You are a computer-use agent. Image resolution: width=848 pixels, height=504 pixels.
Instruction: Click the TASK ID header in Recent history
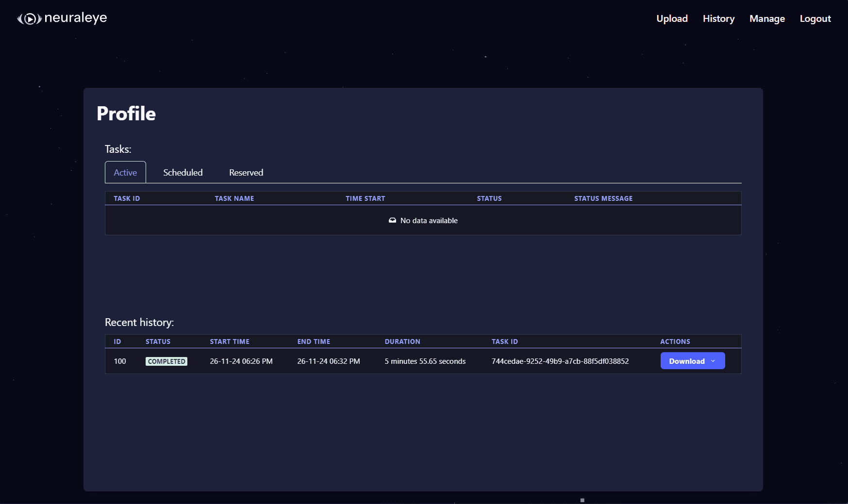pyautogui.click(x=505, y=341)
